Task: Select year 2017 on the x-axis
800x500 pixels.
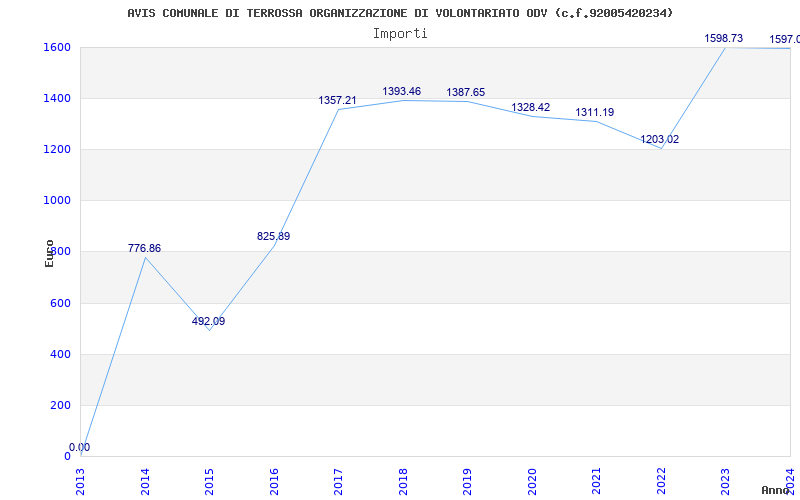Action: point(338,480)
